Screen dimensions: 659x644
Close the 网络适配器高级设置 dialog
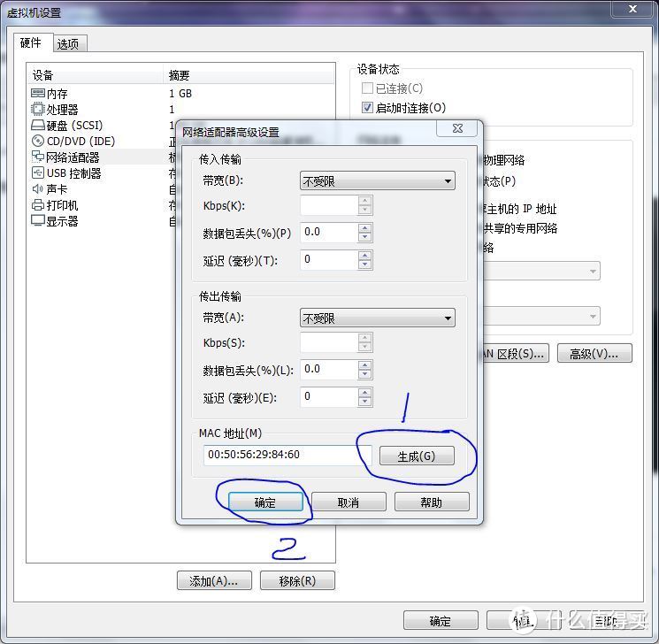pos(457,128)
